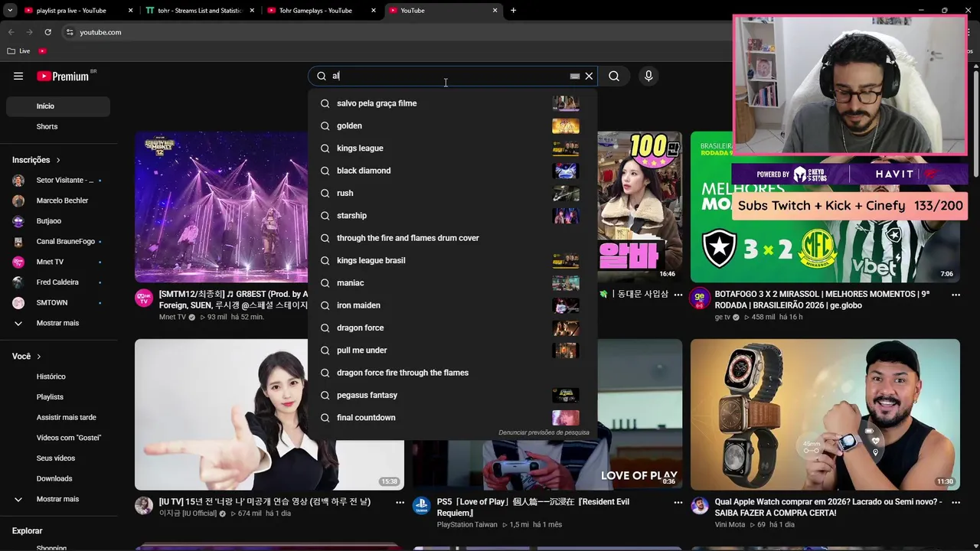Select the pull me under suggestion

[452, 350]
